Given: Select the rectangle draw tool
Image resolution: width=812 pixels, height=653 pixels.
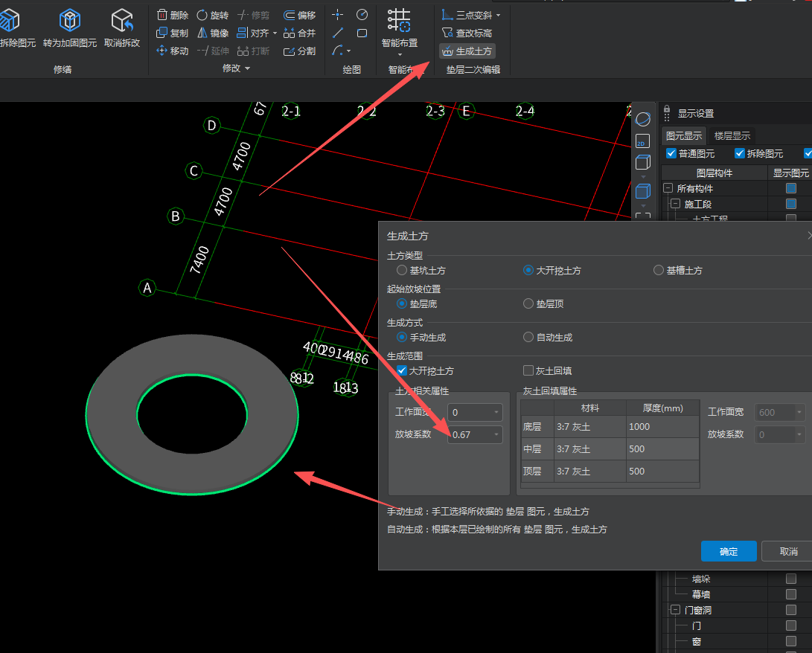Looking at the screenshot, I should tap(362, 33).
